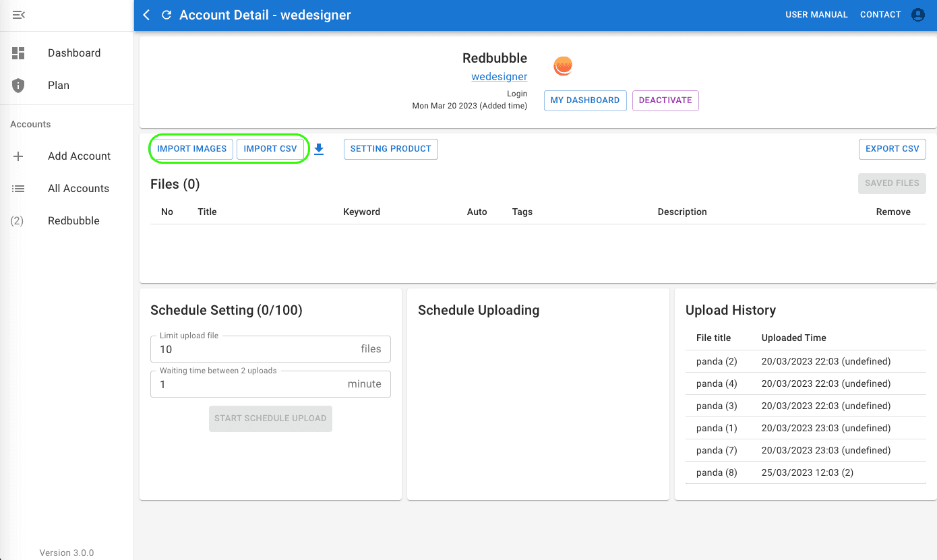The height and width of the screenshot is (560, 937).
Task: Open All Accounts list
Action: (x=67, y=189)
